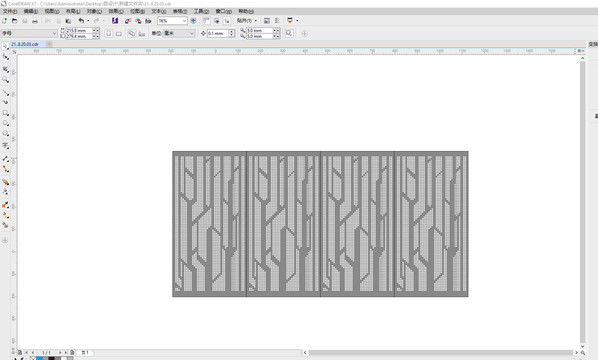Set page to landscape orientation

tap(119, 34)
